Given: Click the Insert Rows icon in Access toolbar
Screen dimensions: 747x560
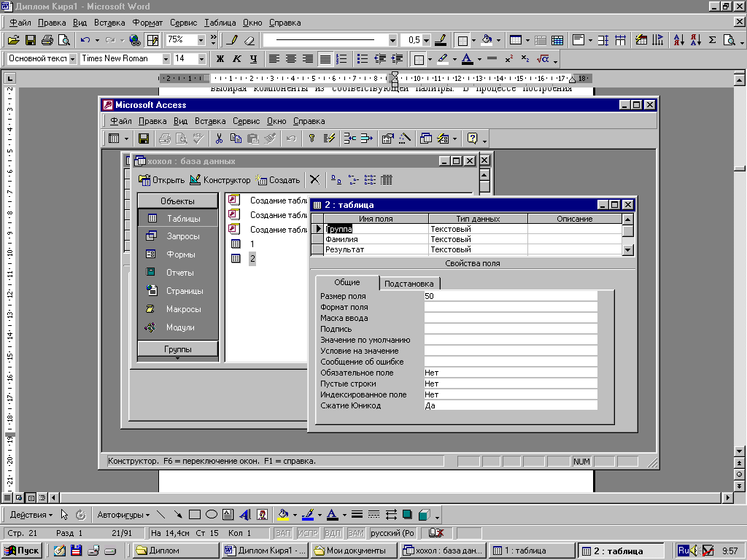Looking at the screenshot, I should (x=349, y=138).
